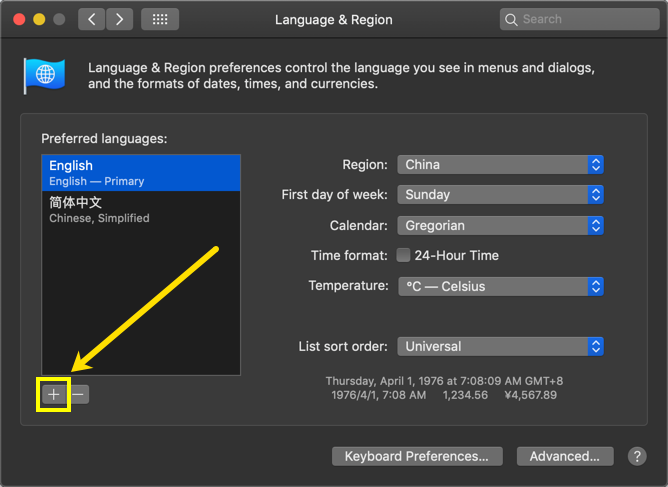This screenshot has width=668, height=487.
Task: Open the Region dropdown showing China
Action: [x=500, y=164]
